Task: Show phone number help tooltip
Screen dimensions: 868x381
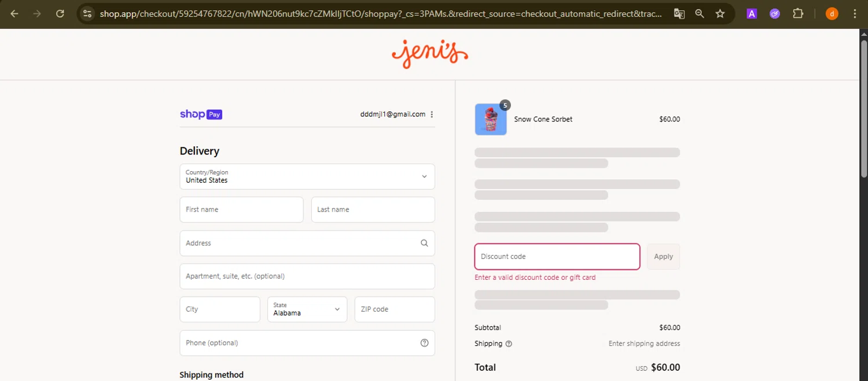Action: tap(424, 343)
